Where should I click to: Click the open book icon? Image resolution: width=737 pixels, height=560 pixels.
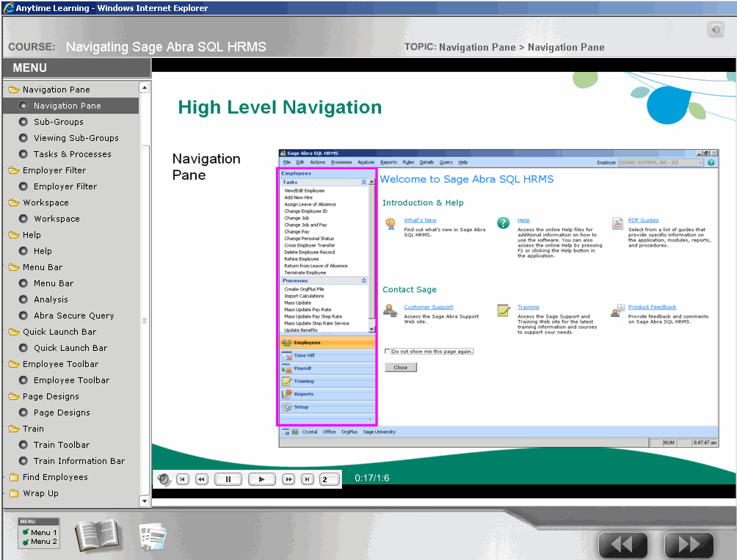click(x=97, y=536)
